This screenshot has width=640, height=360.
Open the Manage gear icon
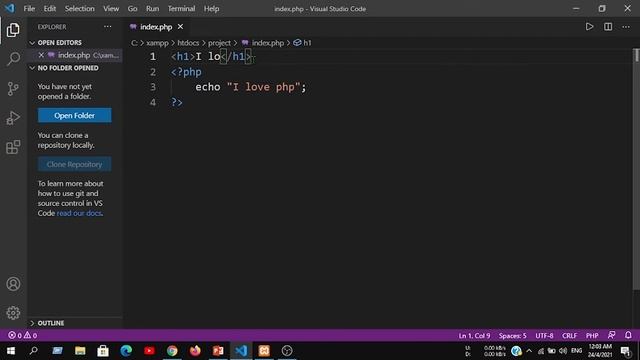tap(13, 313)
